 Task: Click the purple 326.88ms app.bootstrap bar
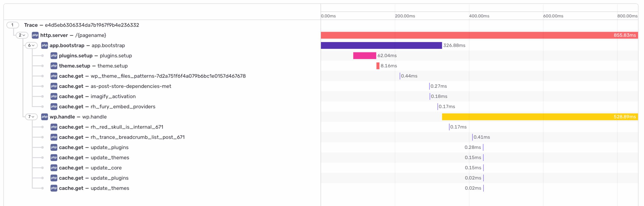tap(381, 45)
